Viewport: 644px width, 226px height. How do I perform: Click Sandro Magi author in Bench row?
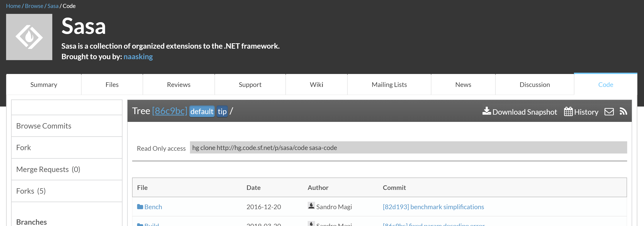pos(334,207)
